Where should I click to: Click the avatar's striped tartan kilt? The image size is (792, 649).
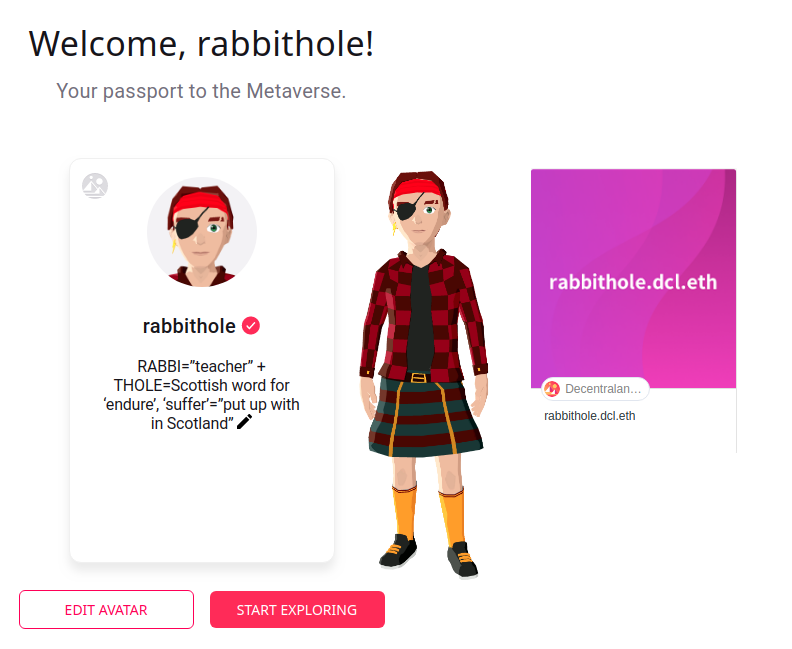point(425,418)
